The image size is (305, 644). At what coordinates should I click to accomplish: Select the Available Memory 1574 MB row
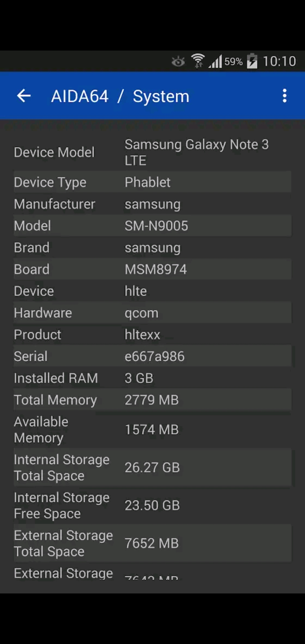coord(152,430)
